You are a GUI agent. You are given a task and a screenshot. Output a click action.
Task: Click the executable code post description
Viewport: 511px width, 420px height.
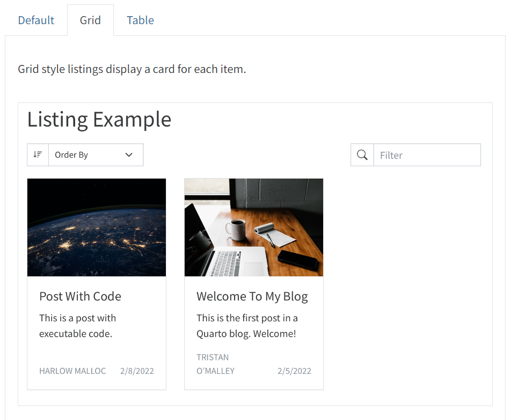(77, 326)
